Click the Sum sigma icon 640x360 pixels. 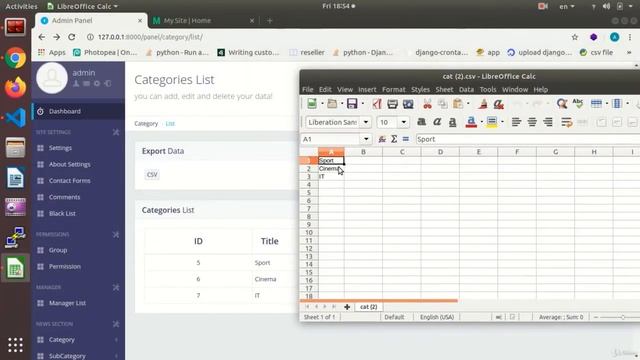[x=394, y=139]
